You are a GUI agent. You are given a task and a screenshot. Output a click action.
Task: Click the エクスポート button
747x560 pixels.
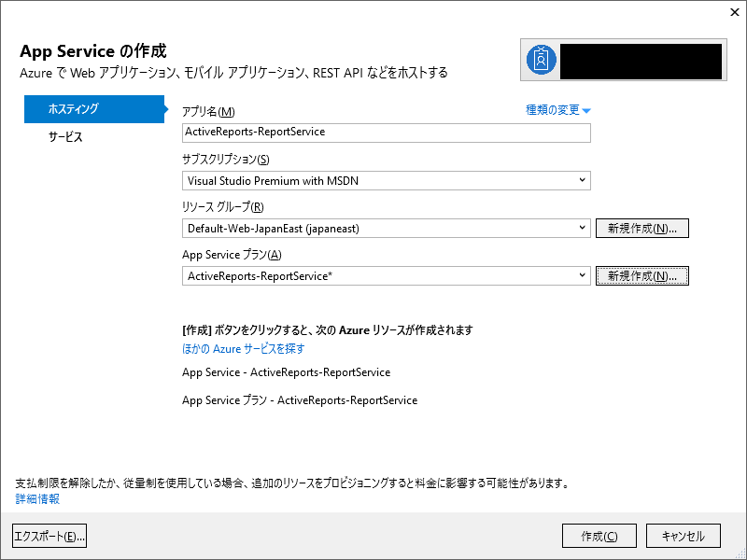(49, 536)
